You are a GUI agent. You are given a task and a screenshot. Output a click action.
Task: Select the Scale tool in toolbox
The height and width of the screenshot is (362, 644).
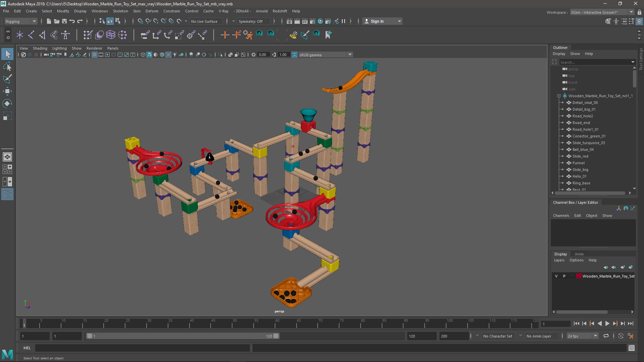7,116
